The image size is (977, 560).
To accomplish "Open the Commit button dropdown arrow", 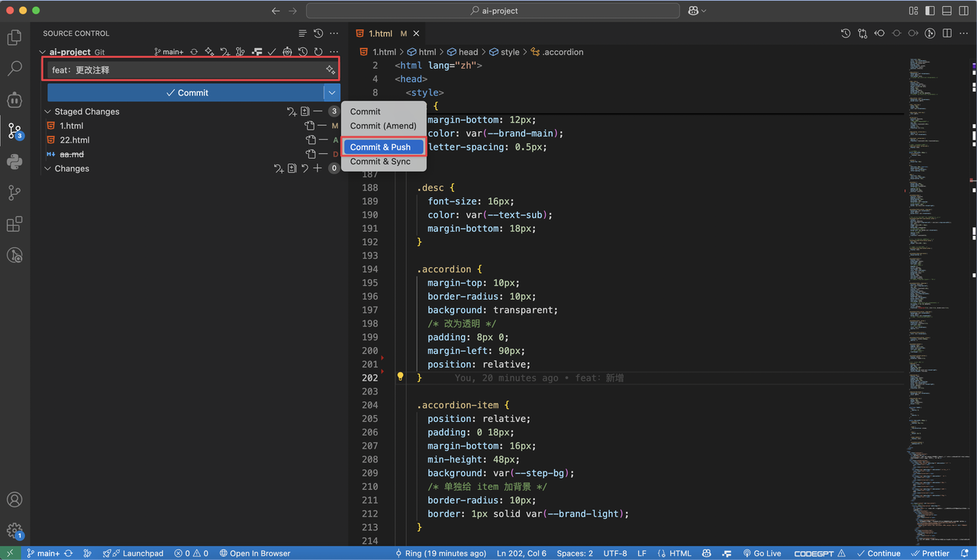I will pyautogui.click(x=331, y=92).
